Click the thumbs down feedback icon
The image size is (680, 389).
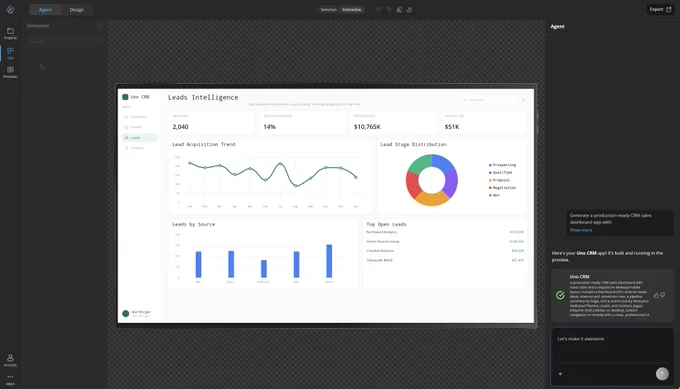point(662,295)
